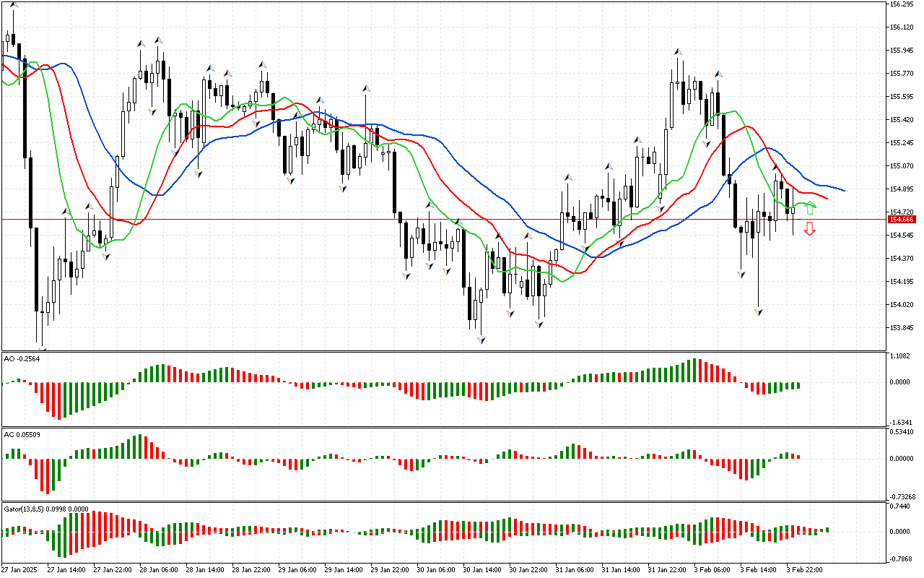Viewport: 924px width, 578px height.
Task: Click price level 155.945 on the axis
Action: point(902,51)
